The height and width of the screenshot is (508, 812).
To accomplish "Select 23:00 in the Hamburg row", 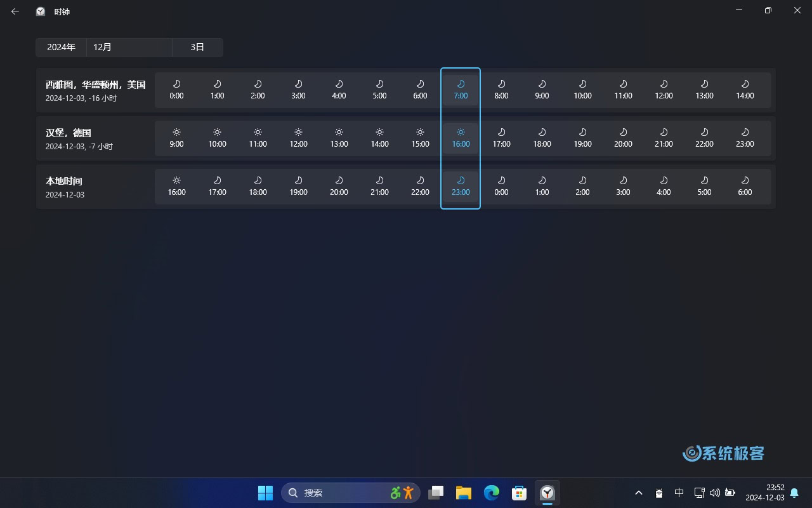I will click(745, 138).
